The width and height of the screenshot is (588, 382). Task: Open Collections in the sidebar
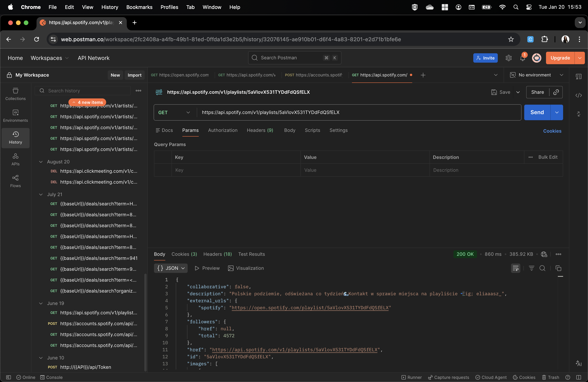coord(15,94)
